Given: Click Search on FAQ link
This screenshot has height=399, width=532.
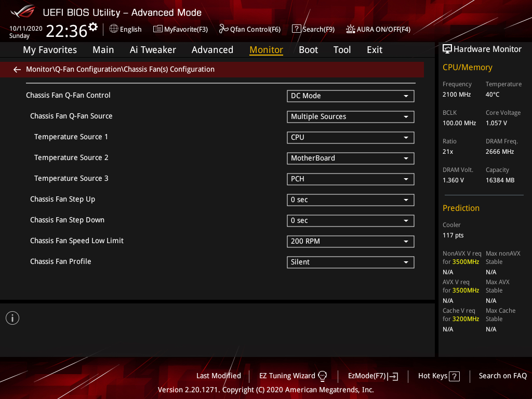Looking at the screenshot, I should click(x=502, y=376).
